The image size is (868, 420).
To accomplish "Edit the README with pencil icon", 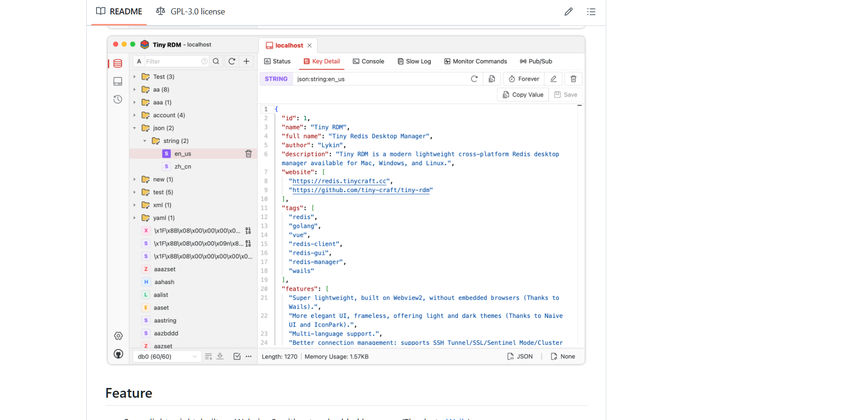I will tap(569, 12).
